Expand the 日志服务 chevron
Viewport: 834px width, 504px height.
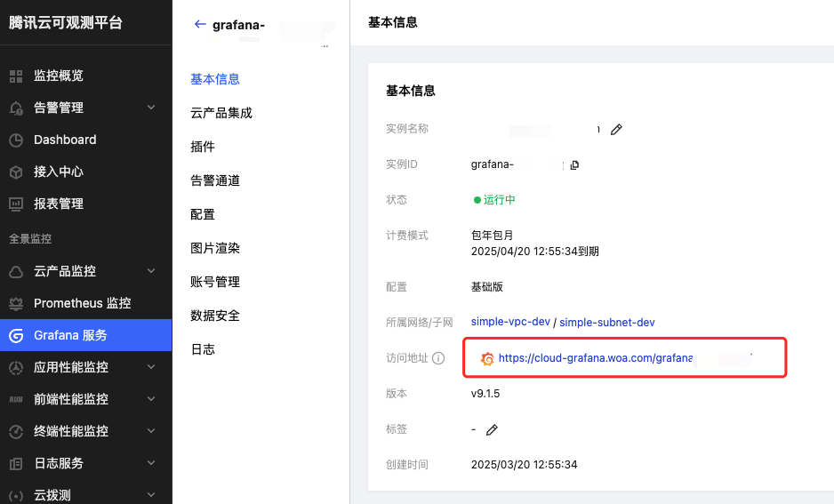[151, 463]
